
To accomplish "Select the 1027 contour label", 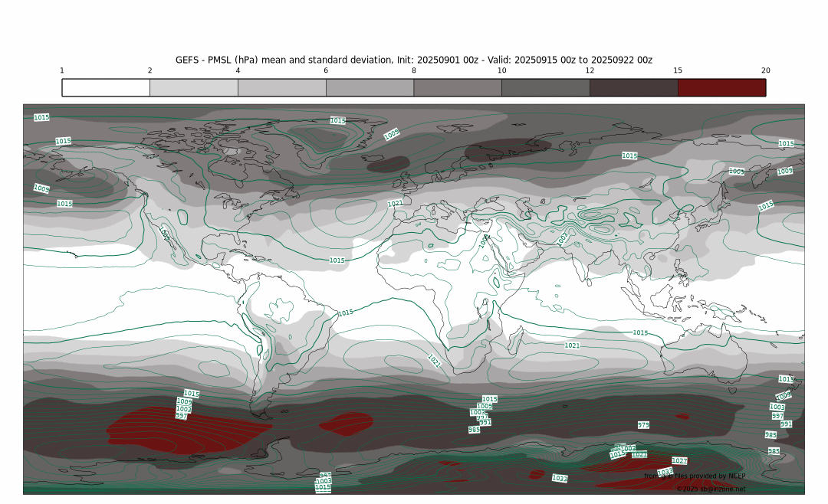I will [x=679, y=461].
